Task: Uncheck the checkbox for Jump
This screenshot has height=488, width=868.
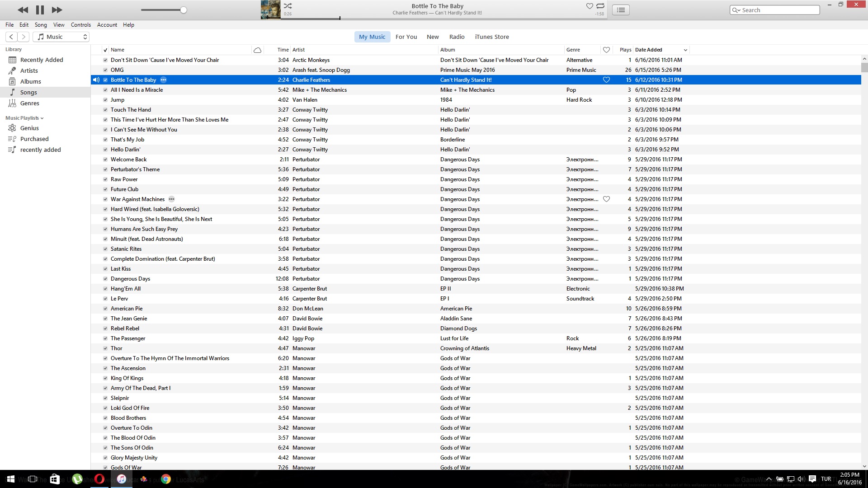Action: coord(105,100)
